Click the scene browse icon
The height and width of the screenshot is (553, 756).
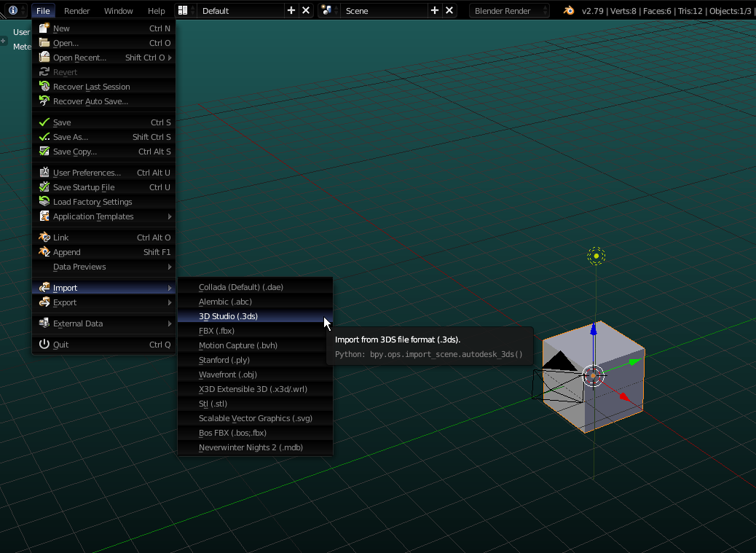(x=327, y=11)
